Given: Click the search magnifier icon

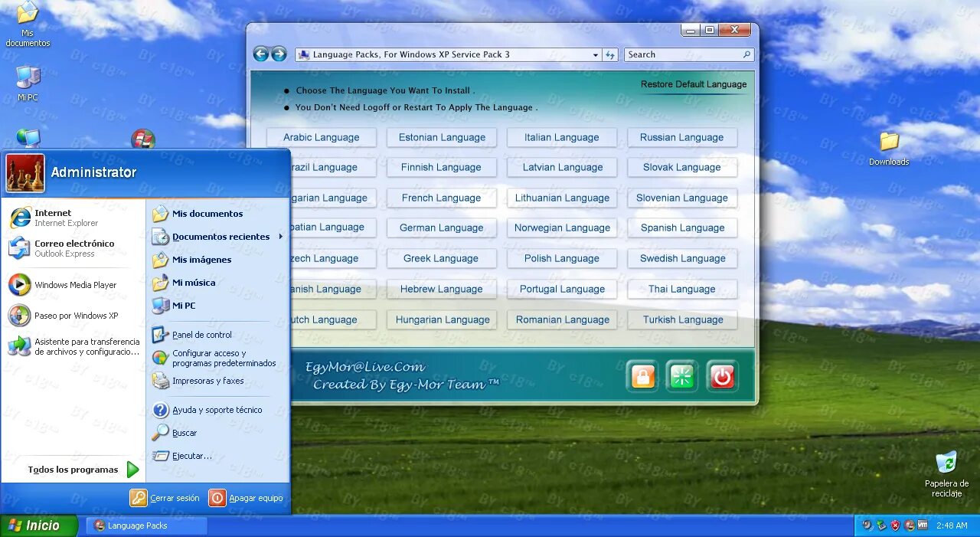Looking at the screenshot, I should tap(746, 55).
